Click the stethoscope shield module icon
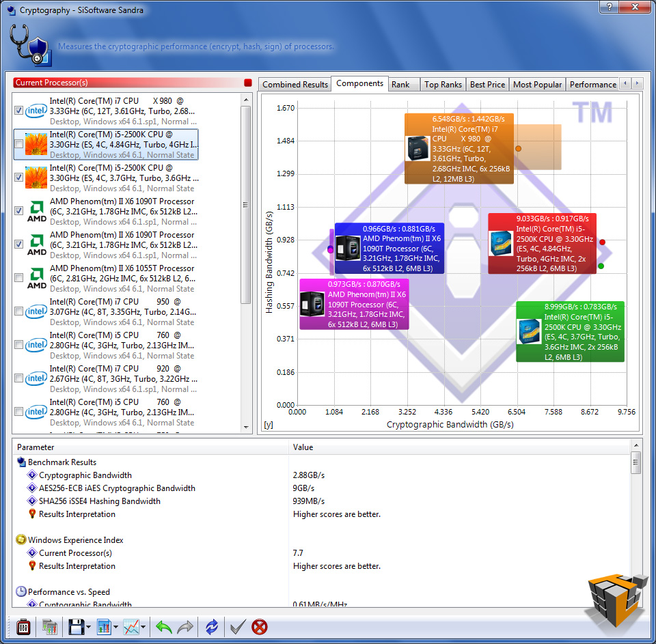Screen dimensions: 656x644 pos(30,45)
